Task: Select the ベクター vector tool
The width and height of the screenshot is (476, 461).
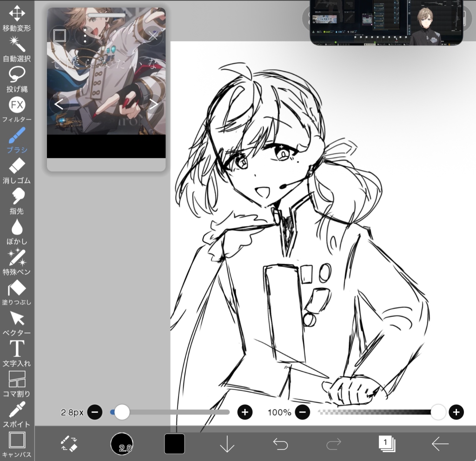Action: pos(17,323)
